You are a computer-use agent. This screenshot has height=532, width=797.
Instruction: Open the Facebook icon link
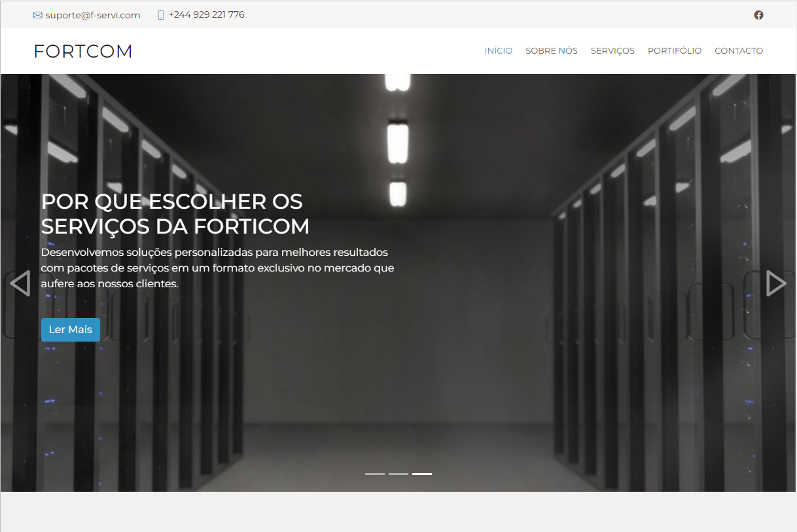(x=758, y=15)
